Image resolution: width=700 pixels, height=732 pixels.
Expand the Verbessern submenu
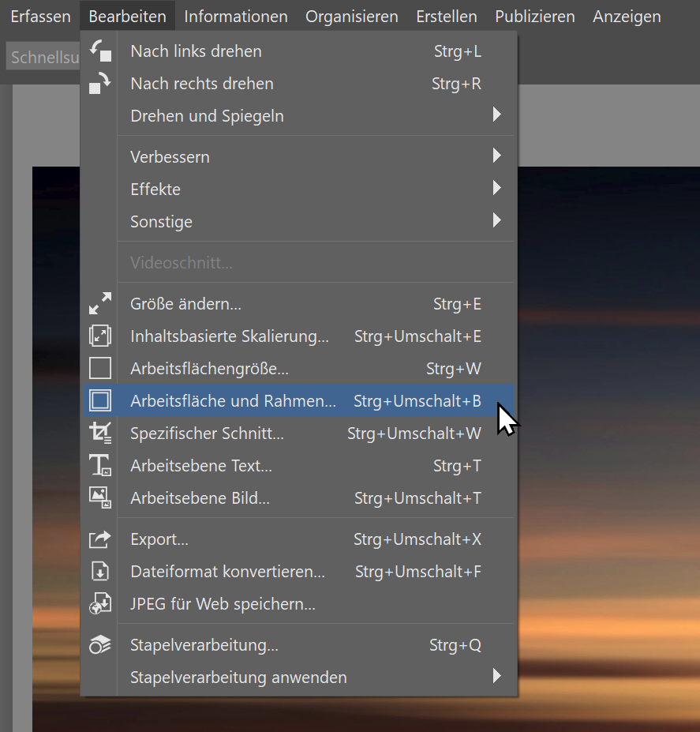pyautogui.click(x=170, y=156)
